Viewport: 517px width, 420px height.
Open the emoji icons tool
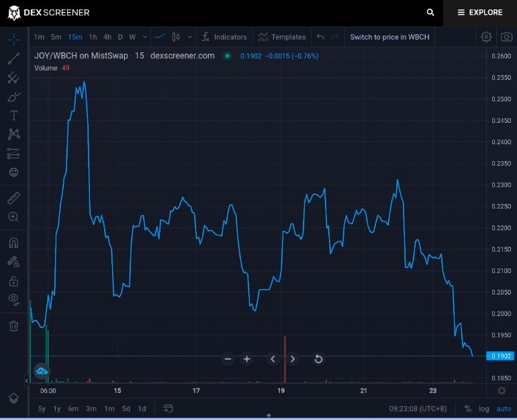click(x=13, y=172)
